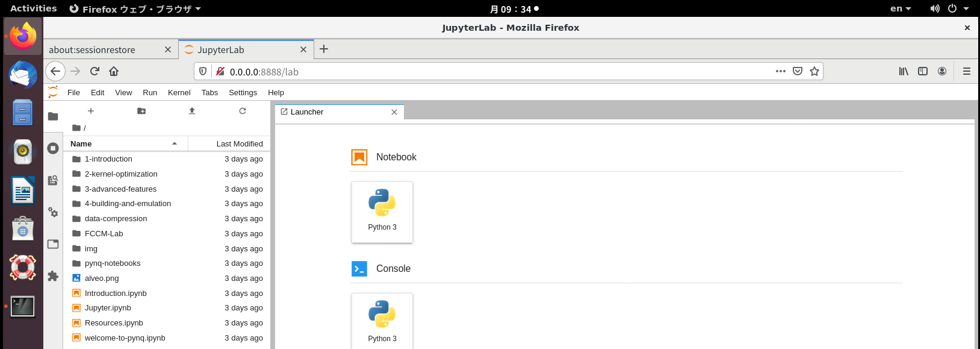Click the Upload Files icon
This screenshot has height=349, width=980.
tap(192, 111)
